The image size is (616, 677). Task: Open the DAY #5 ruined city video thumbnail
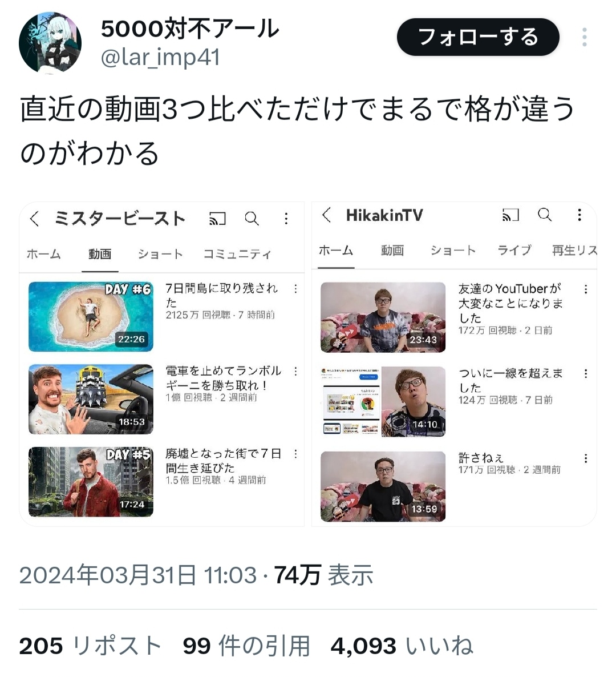tap(91, 482)
